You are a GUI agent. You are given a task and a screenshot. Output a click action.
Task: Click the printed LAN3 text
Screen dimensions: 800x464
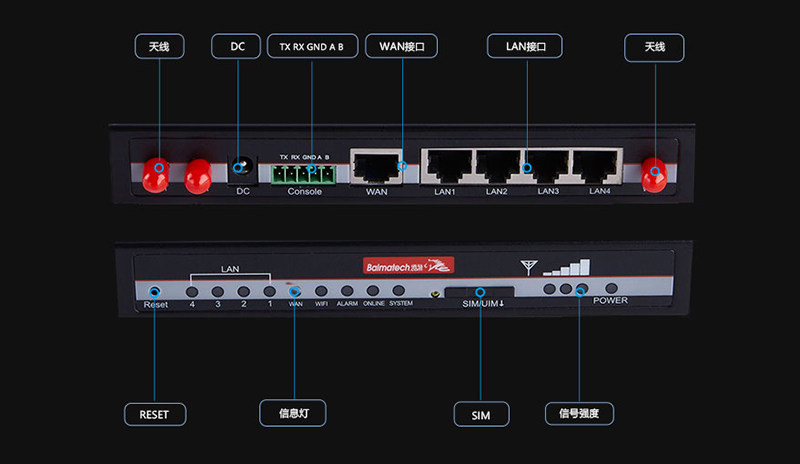point(548,191)
